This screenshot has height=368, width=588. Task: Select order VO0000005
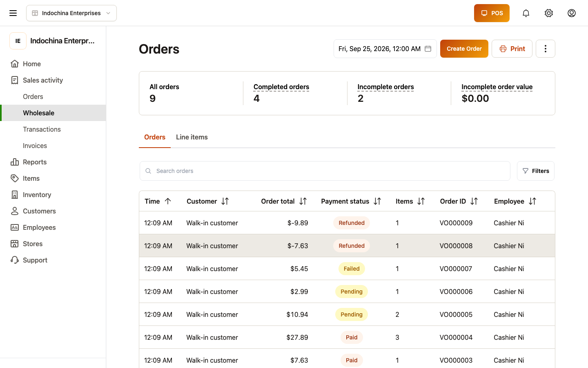(347, 314)
